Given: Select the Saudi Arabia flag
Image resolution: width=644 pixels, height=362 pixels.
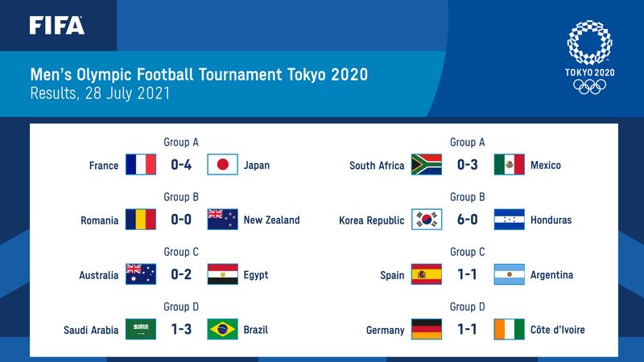Looking at the screenshot, I should 141,329.
